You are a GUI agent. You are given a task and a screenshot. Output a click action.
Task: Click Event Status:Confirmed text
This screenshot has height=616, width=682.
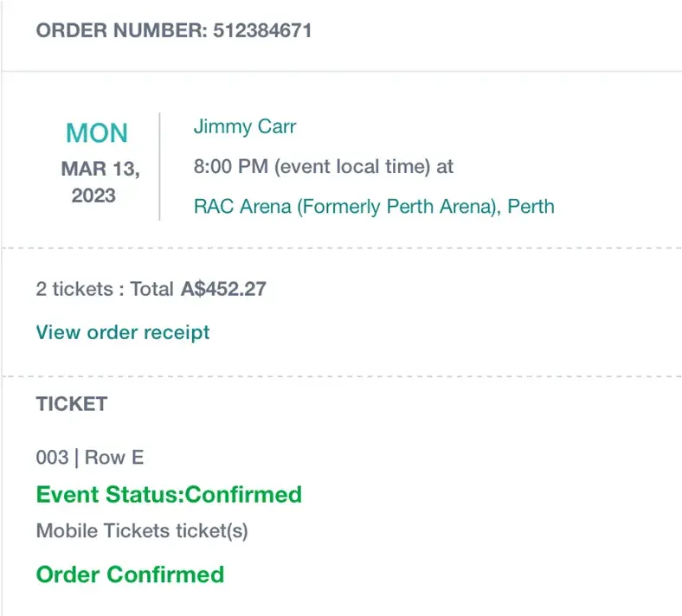[169, 495]
